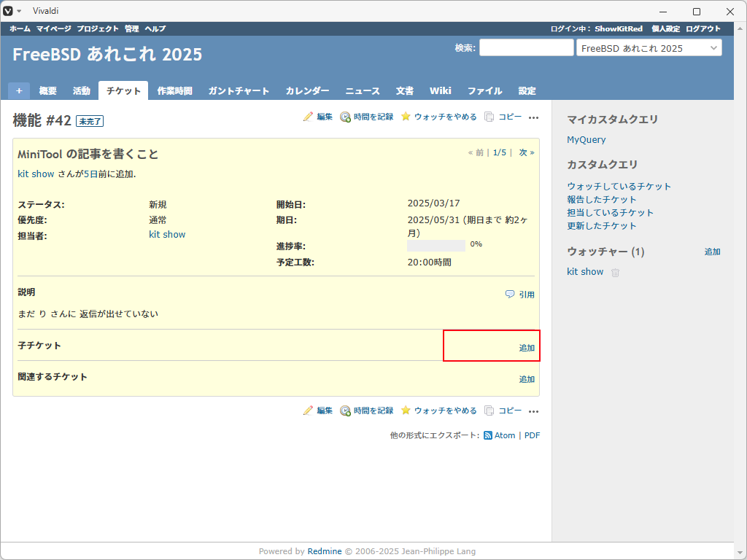The width and height of the screenshot is (747, 560).
Task: Export the issue as Atom
Action: pyautogui.click(x=505, y=435)
